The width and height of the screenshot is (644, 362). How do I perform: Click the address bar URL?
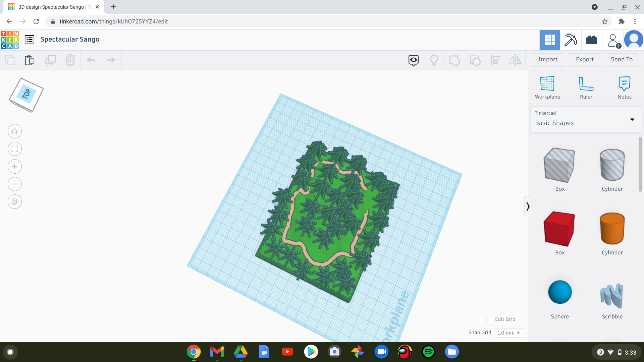click(x=113, y=21)
